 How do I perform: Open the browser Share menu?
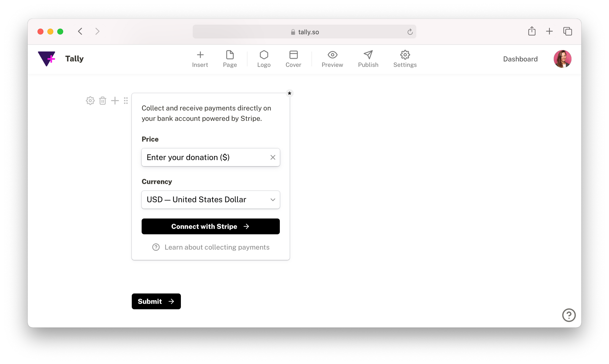[x=532, y=31]
